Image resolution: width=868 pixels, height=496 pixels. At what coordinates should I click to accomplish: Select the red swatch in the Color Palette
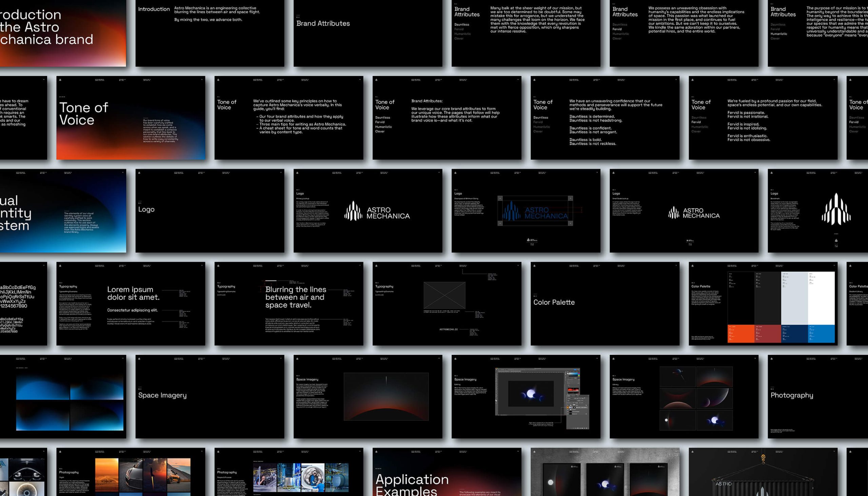pyautogui.click(x=768, y=334)
